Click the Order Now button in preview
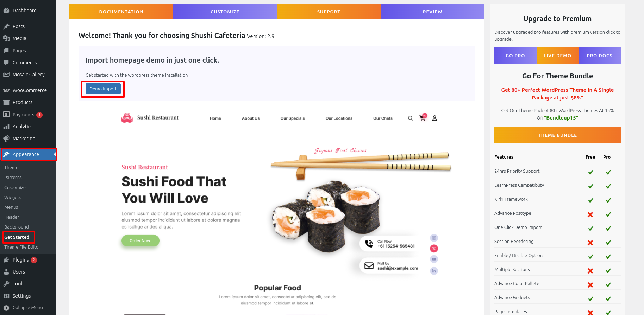Image resolution: width=644 pixels, height=315 pixels. click(140, 241)
